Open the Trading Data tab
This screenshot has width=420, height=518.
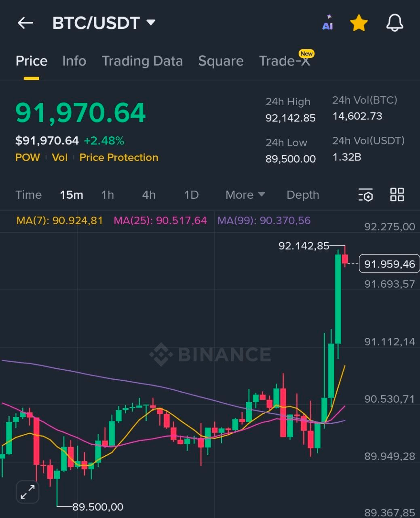pyautogui.click(x=142, y=61)
